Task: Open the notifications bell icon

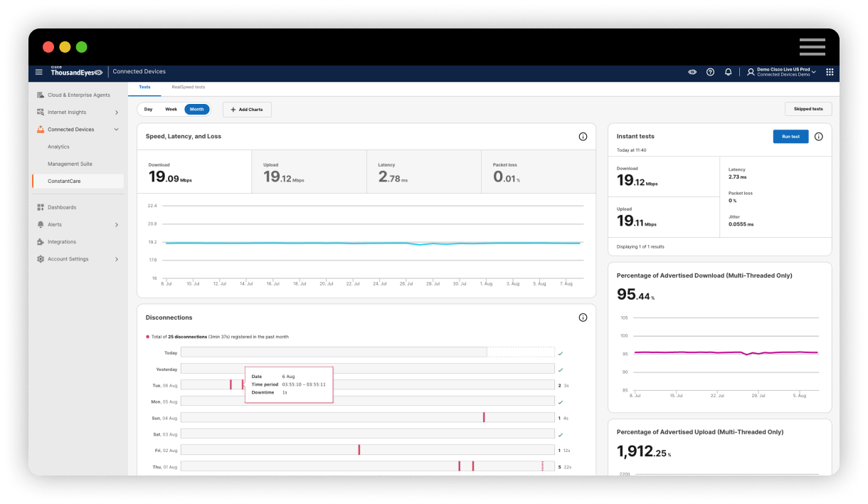Action: coord(728,72)
